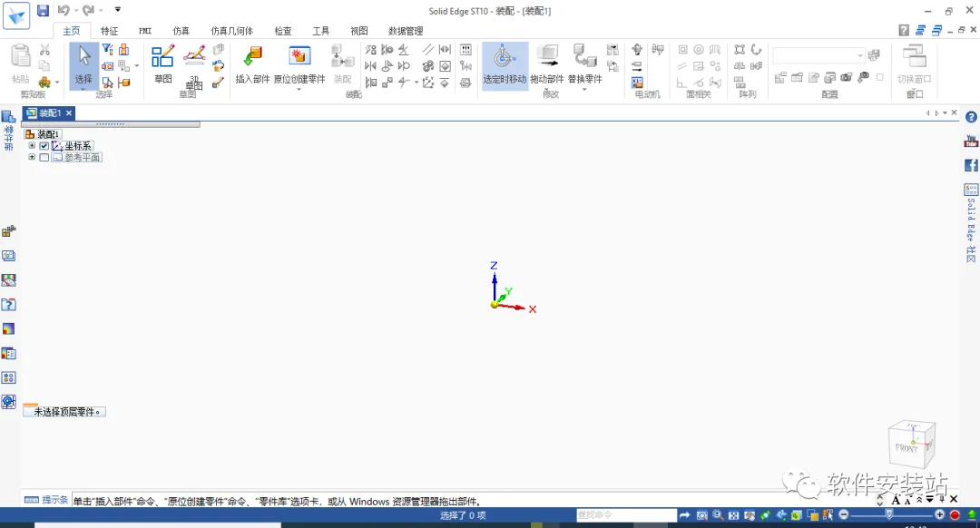Switch to the 特征 ribbon tab

[x=110, y=31]
